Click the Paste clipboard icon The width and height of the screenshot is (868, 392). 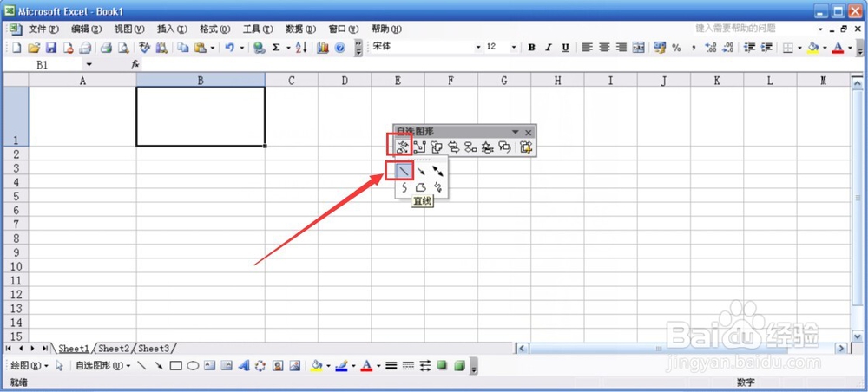pos(201,48)
